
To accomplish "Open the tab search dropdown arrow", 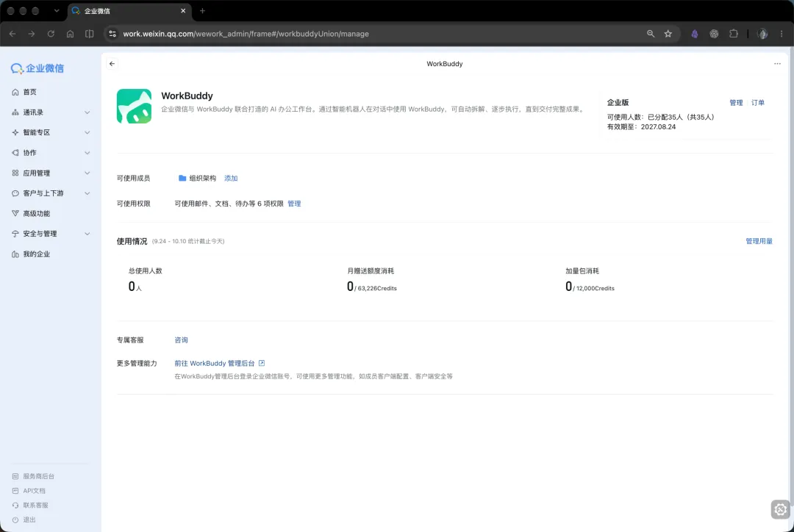I will point(56,10).
